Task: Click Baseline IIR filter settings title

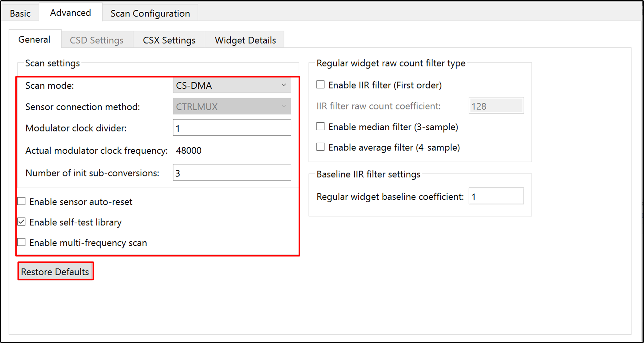Action: click(x=368, y=174)
